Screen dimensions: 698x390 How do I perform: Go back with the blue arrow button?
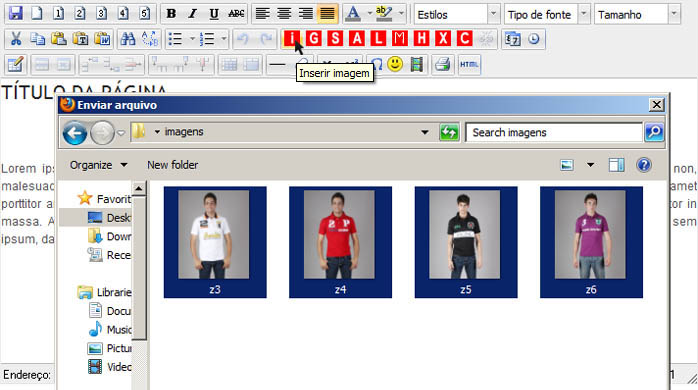pos(75,133)
